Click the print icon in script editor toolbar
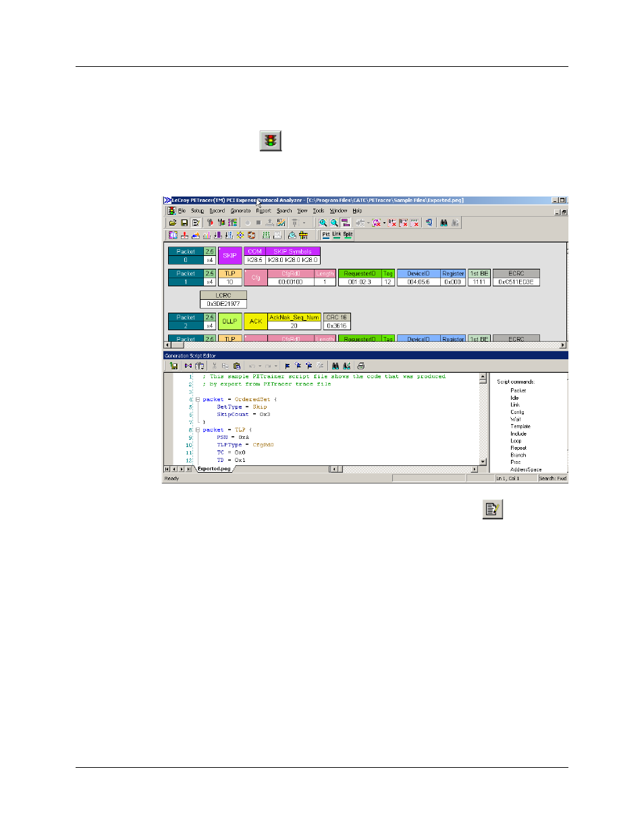This screenshot has width=644, height=834. click(x=360, y=366)
